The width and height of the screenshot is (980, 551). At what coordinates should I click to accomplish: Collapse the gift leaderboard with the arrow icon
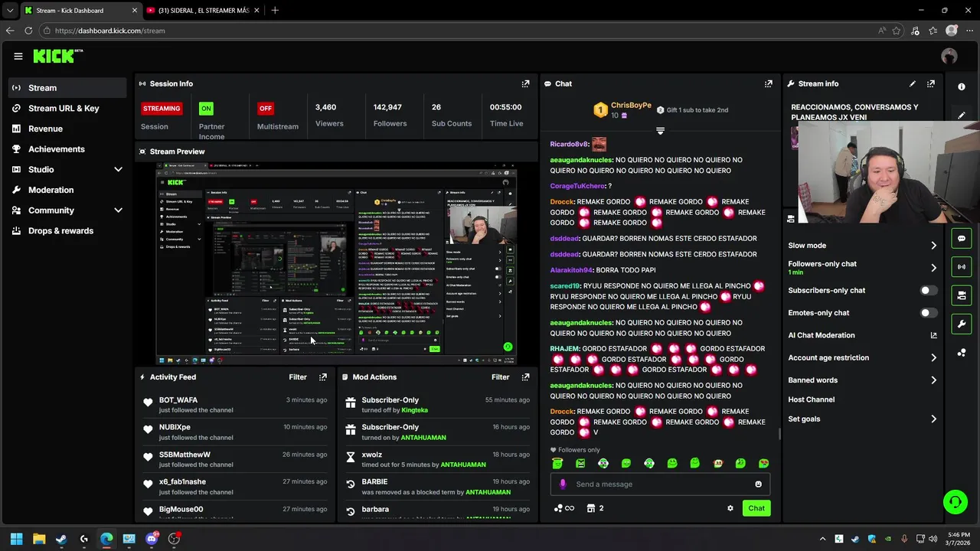[x=660, y=131]
